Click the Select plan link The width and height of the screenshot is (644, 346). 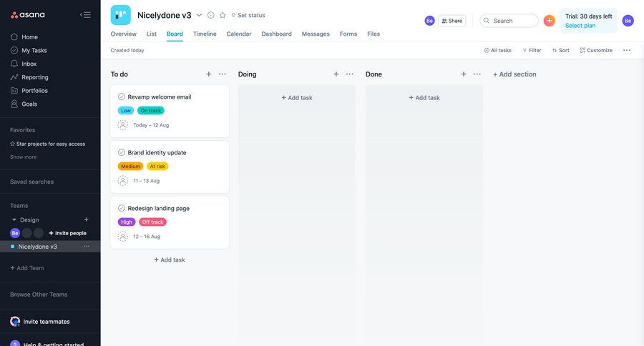coord(580,26)
